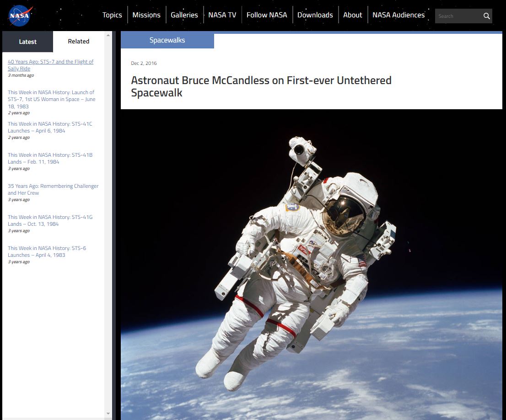The height and width of the screenshot is (420, 506).
Task: Open the NASA Audiences menu
Action: coord(398,15)
